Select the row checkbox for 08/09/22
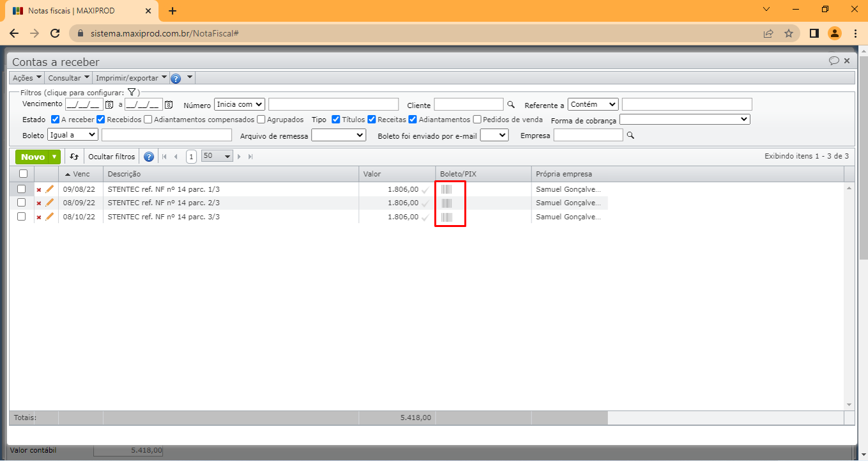The width and height of the screenshot is (868, 461). (x=21, y=203)
